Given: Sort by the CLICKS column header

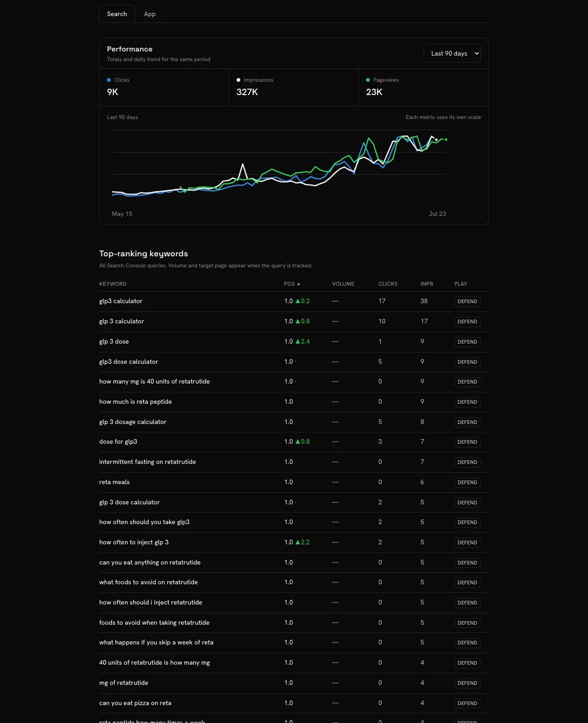Looking at the screenshot, I should pyautogui.click(x=388, y=284).
